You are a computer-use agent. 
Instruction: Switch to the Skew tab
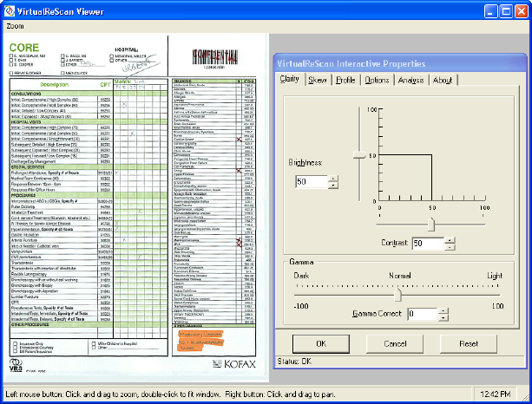(317, 80)
